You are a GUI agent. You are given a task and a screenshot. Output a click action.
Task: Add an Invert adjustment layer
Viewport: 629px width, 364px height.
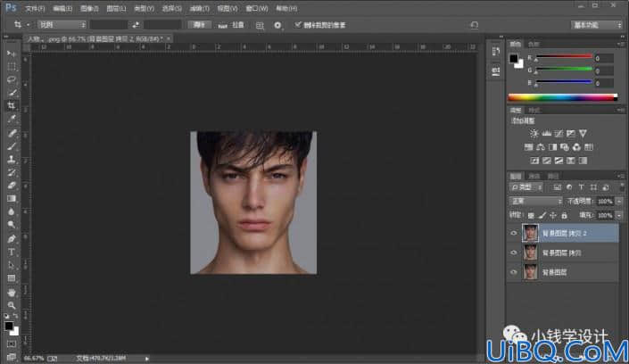[534, 161]
